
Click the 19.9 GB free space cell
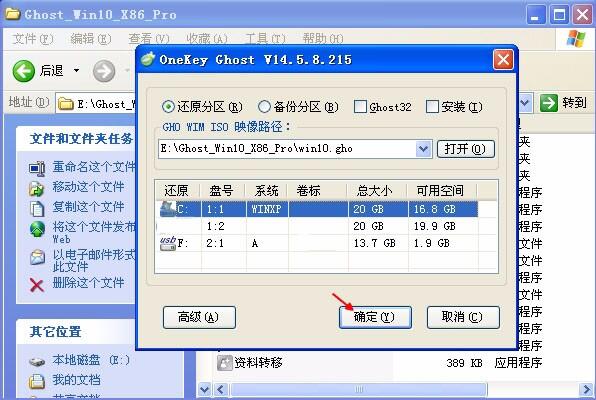pyautogui.click(x=434, y=226)
